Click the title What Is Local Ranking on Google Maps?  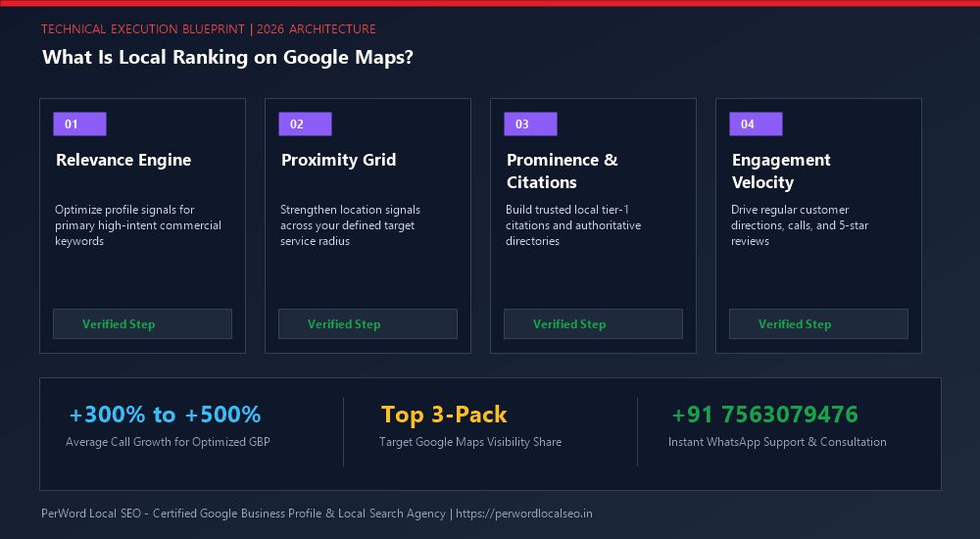click(228, 57)
